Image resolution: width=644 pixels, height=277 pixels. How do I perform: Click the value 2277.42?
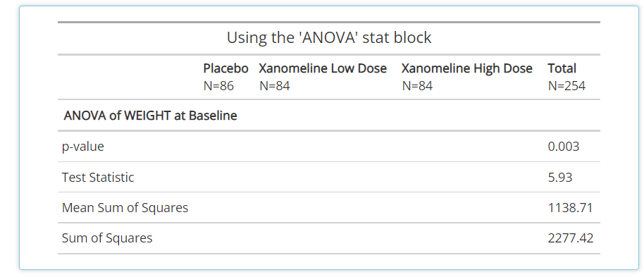pos(571,238)
